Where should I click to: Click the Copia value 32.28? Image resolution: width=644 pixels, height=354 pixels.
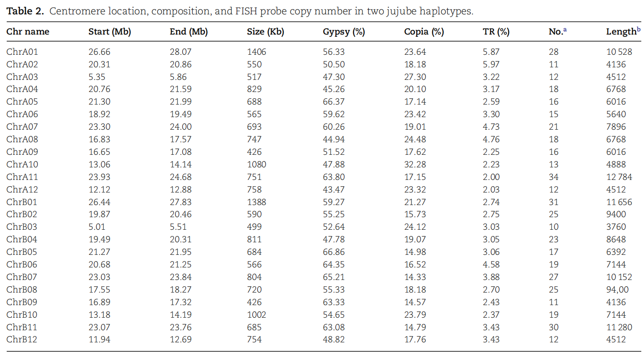(415, 164)
